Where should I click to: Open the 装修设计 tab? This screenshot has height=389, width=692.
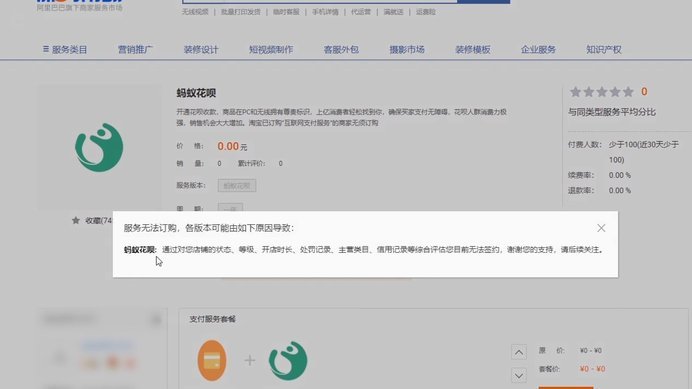click(x=201, y=49)
